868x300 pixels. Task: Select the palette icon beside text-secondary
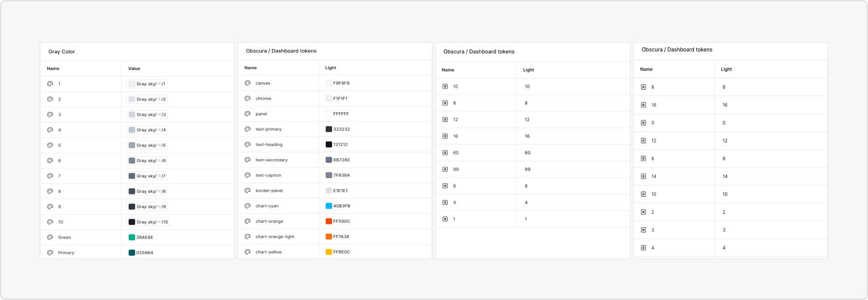(247, 160)
